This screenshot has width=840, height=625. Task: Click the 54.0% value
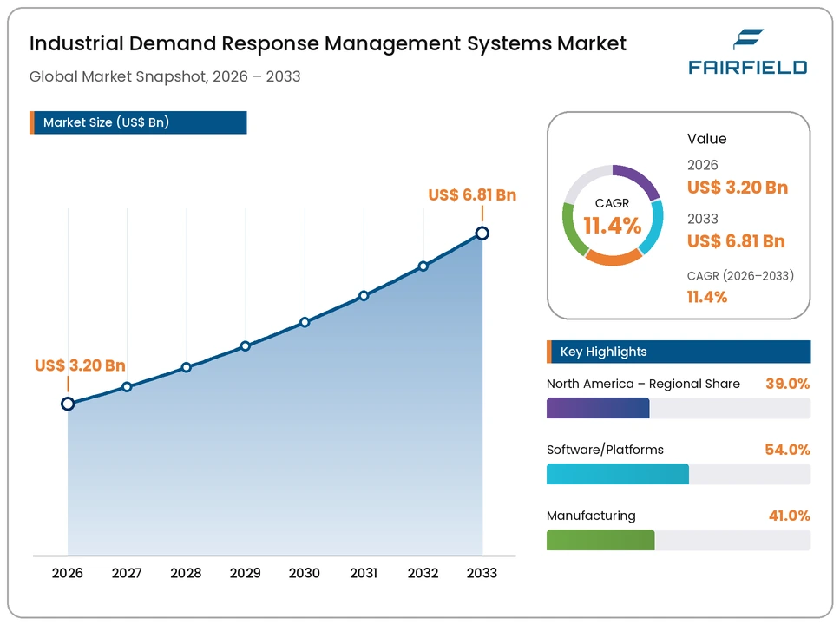(788, 450)
